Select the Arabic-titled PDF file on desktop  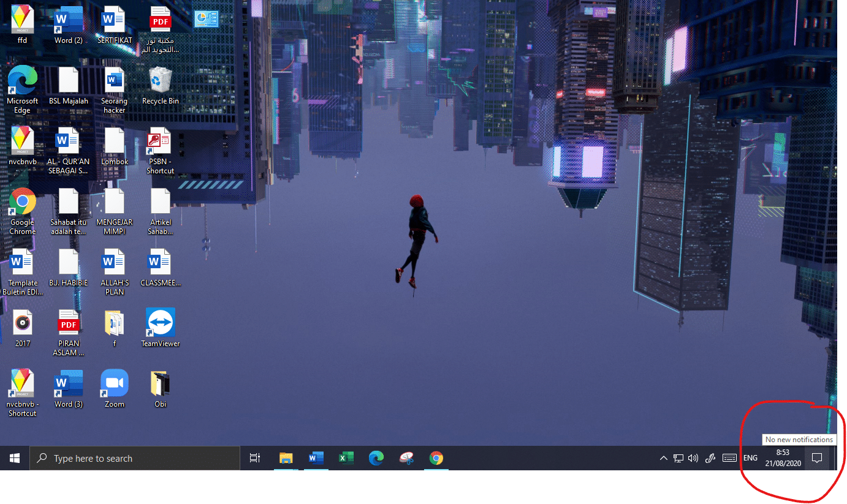(160, 29)
